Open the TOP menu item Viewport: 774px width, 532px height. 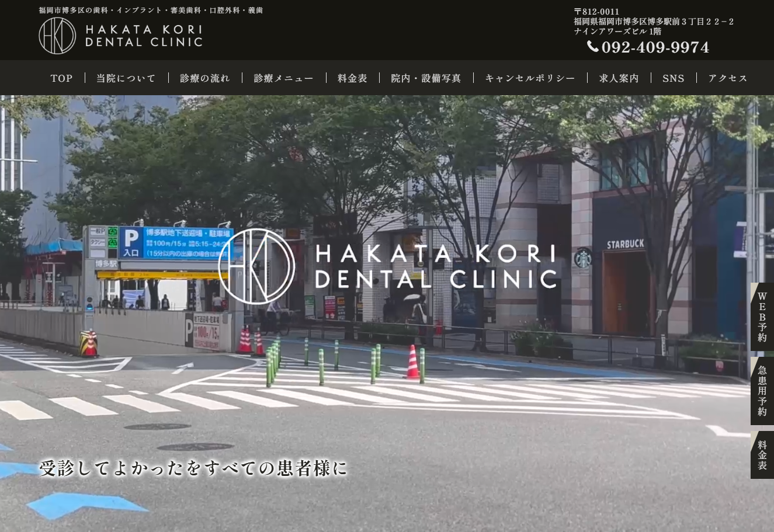coord(61,78)
